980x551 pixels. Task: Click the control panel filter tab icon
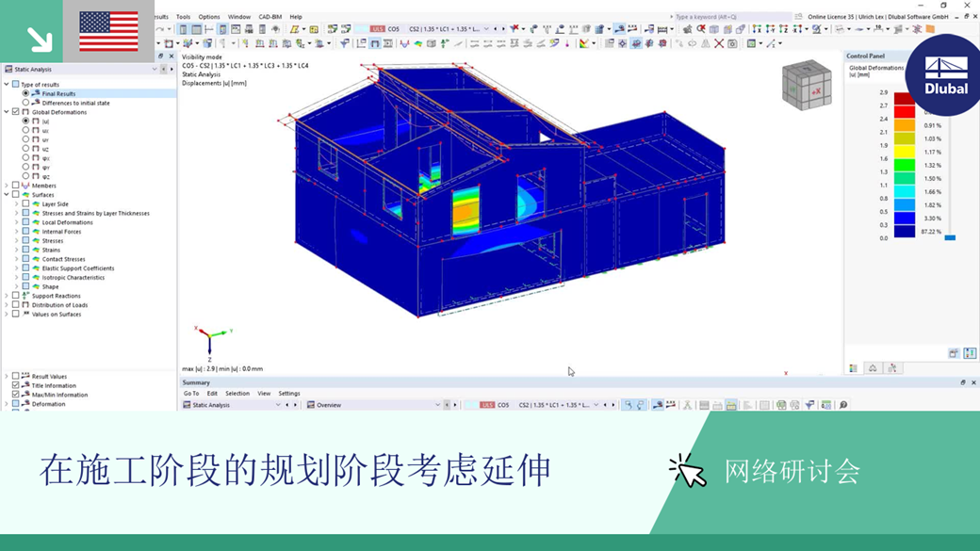tap(891, 368)
